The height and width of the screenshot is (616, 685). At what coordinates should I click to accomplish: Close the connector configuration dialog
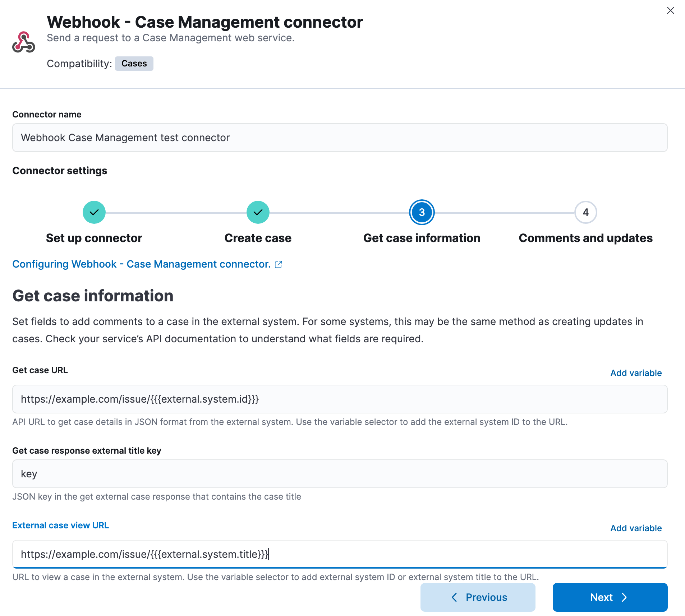671,10
